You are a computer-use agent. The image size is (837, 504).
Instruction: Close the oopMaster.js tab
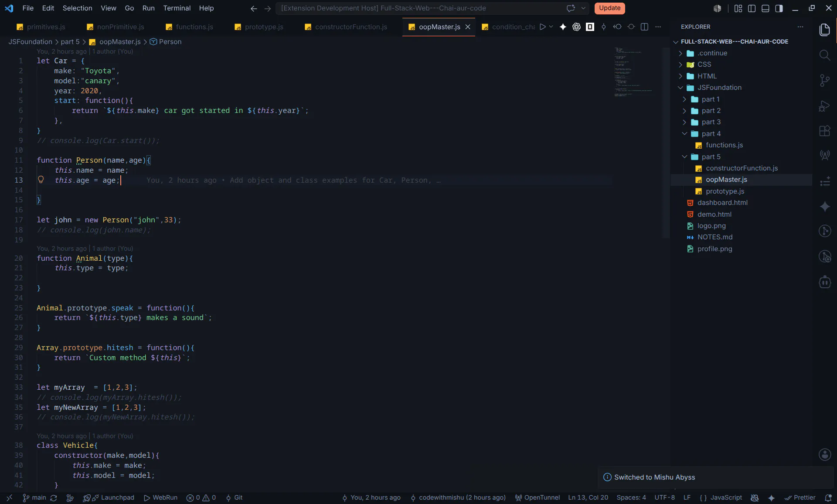468,27
